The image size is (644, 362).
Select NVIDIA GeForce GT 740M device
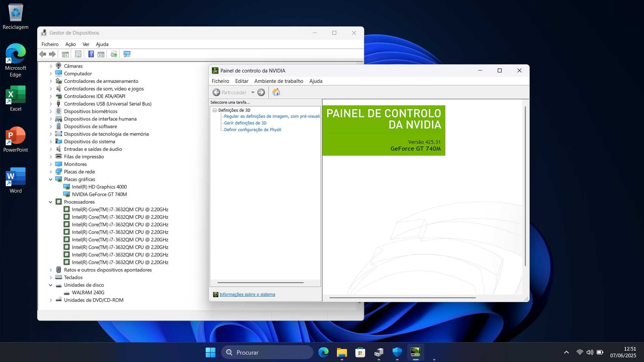pyautogui.click(x=99, y=194)
